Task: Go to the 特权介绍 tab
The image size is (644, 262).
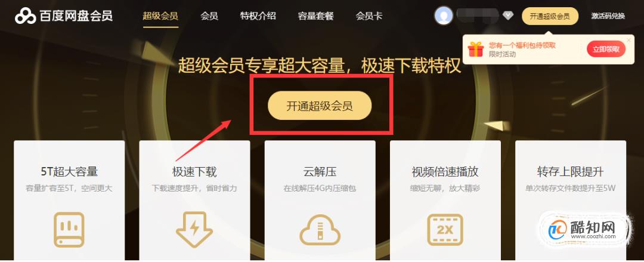Action: pyautogui.click(x=258, y=17)
